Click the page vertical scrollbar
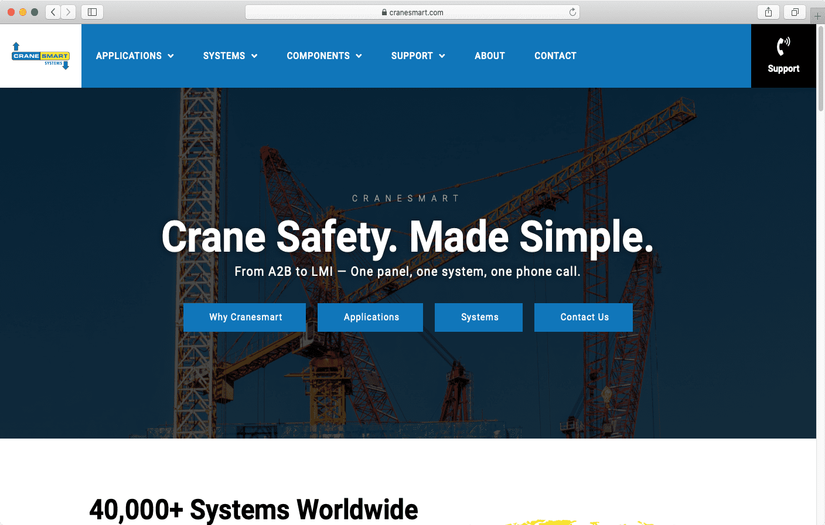Viewport: 825px width, 525px height. [x=820, y=68]
